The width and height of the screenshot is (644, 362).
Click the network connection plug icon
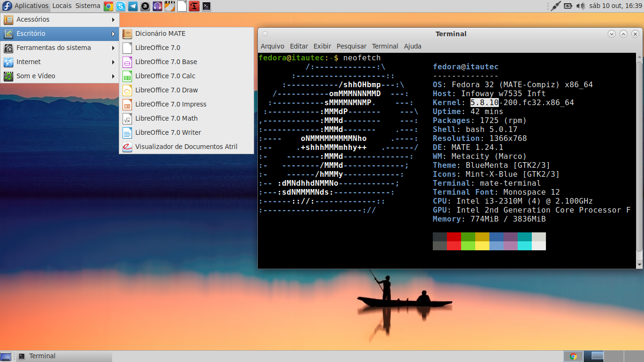click(x=555, y=6)
